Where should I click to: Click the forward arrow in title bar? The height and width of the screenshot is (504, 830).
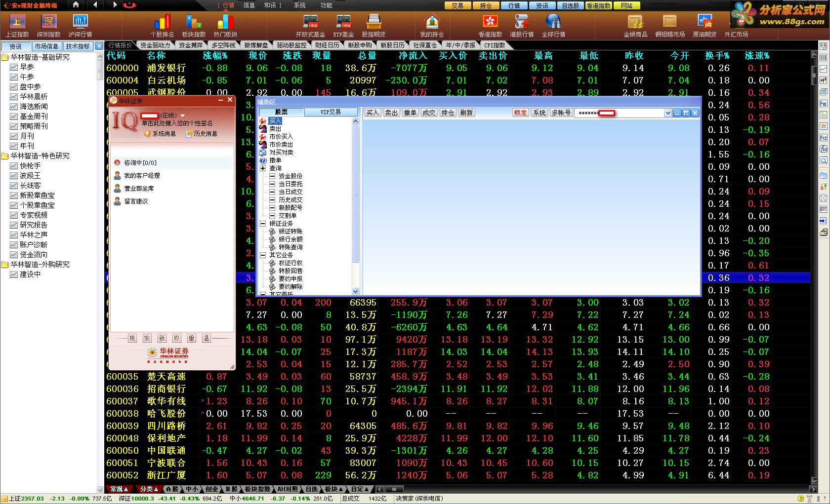tap(115, 5)
